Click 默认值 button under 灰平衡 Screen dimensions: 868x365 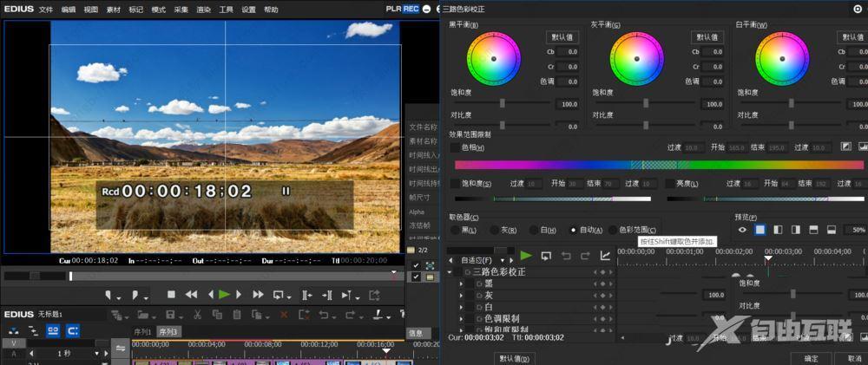707,37
